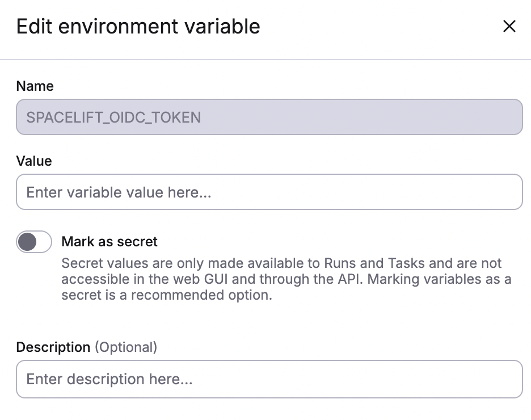Toggle secret mode off for the variable
Image resolution: width=531 pixels, height=420 pixels.
33,242
